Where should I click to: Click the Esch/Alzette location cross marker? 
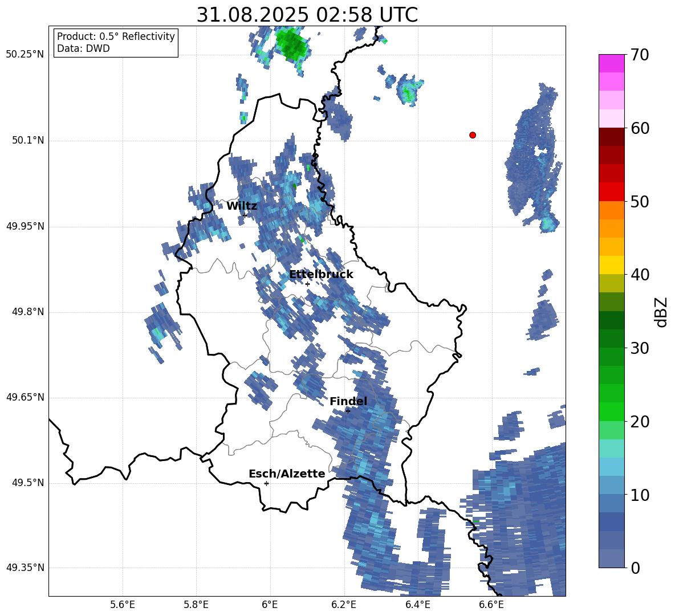266,483
